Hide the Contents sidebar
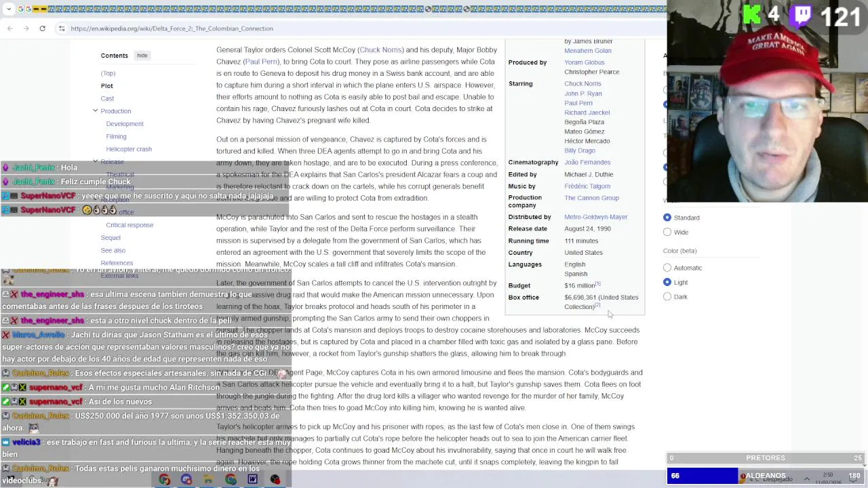The width and height of the screenshot is (868, 488). [142, 56]
